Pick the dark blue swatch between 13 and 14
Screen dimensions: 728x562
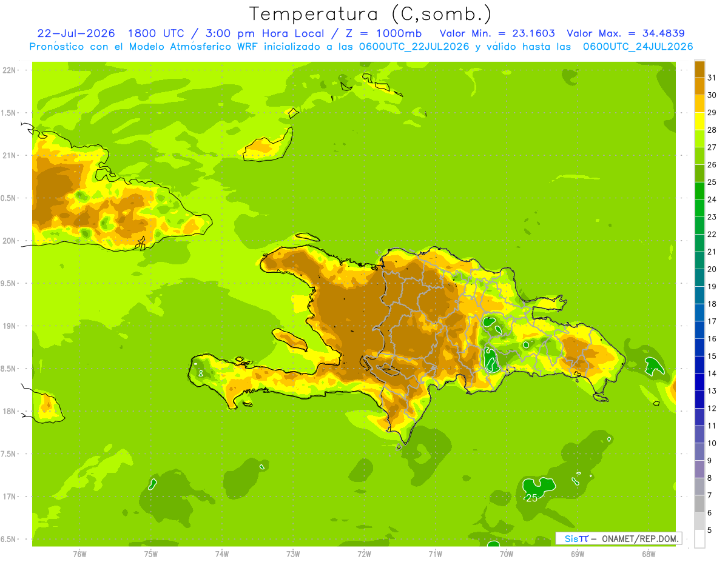[699, 383]
